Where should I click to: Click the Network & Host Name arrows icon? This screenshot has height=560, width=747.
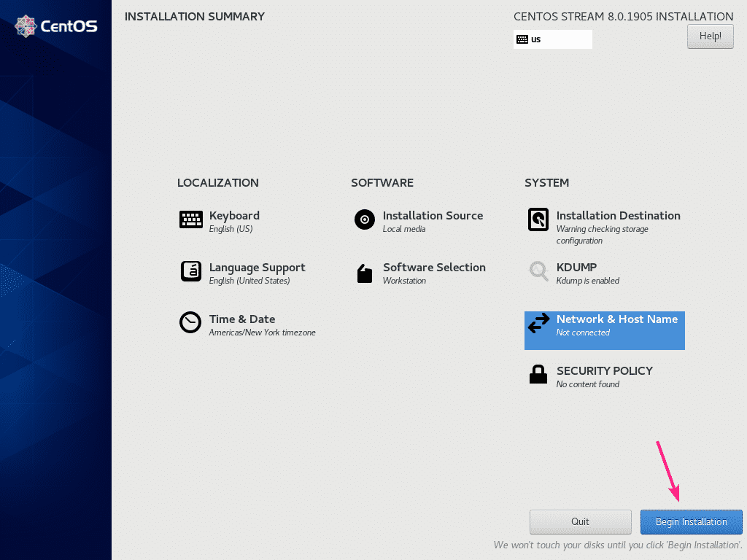538,324
